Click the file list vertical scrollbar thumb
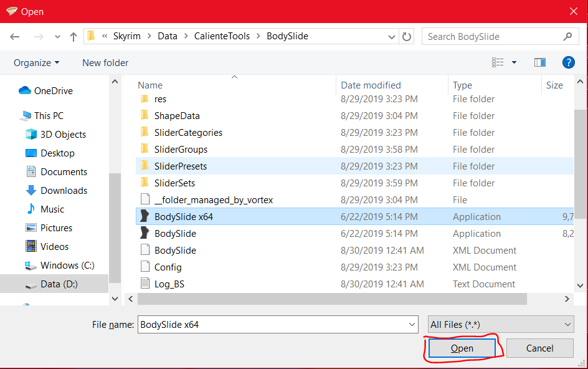The height and width of the screenshot is (369, 588). pyautogui.click(x=580, y=164)
